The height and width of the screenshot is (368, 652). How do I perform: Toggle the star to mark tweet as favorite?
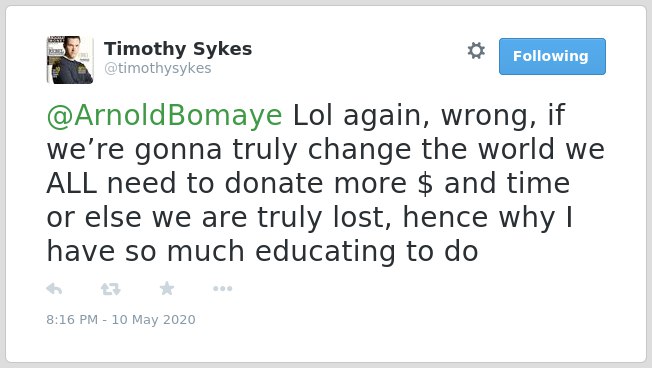[x=167, y=288]
